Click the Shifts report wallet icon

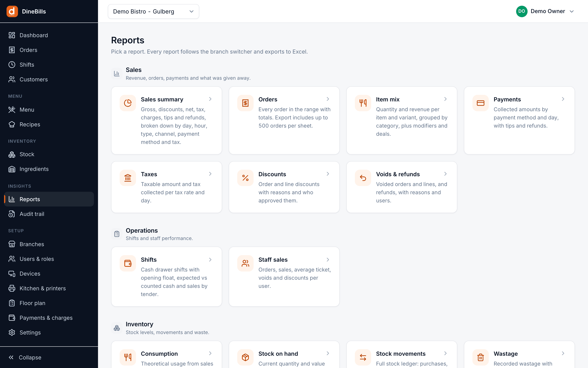128,263
